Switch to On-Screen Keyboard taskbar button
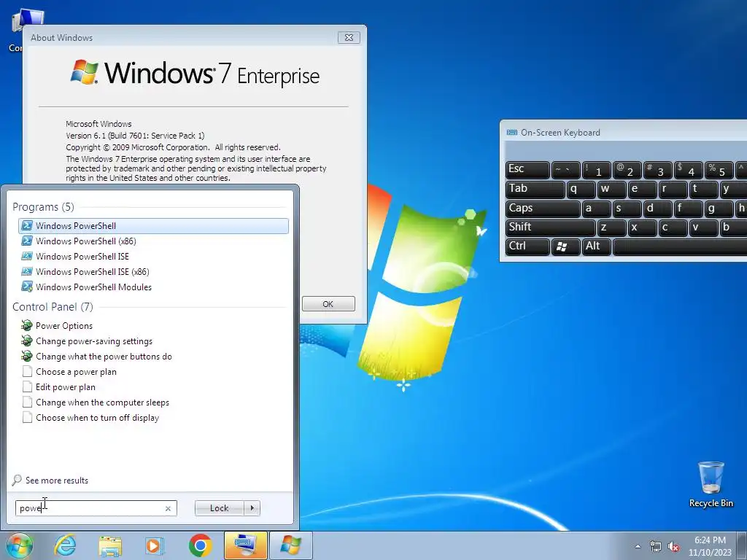Viewport: 747px width, 560px height. 245,545
